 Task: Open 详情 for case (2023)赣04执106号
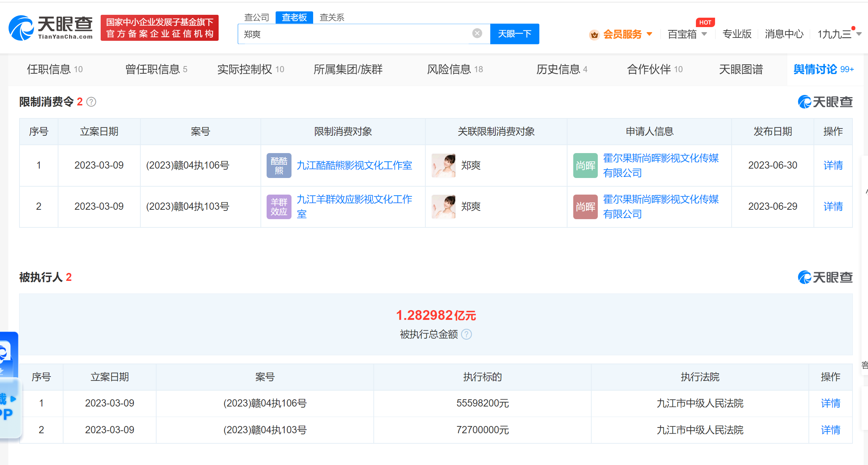(832, 165)
